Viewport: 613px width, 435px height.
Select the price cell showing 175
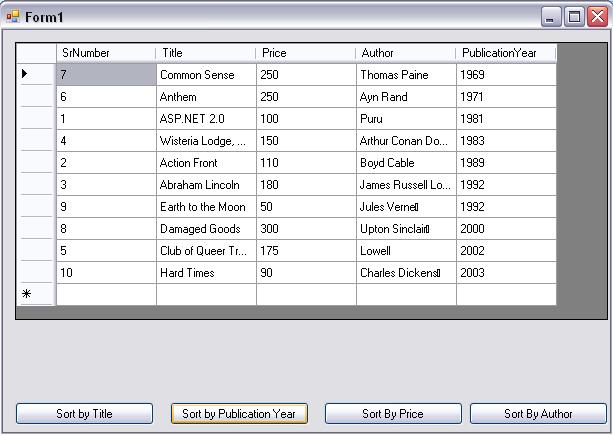coord(306,251)
